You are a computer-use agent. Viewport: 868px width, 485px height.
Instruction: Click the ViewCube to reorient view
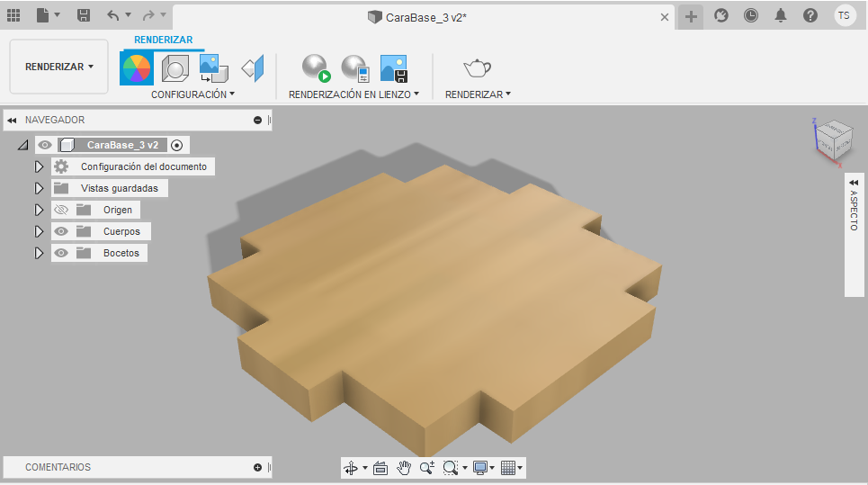[833, 140]
